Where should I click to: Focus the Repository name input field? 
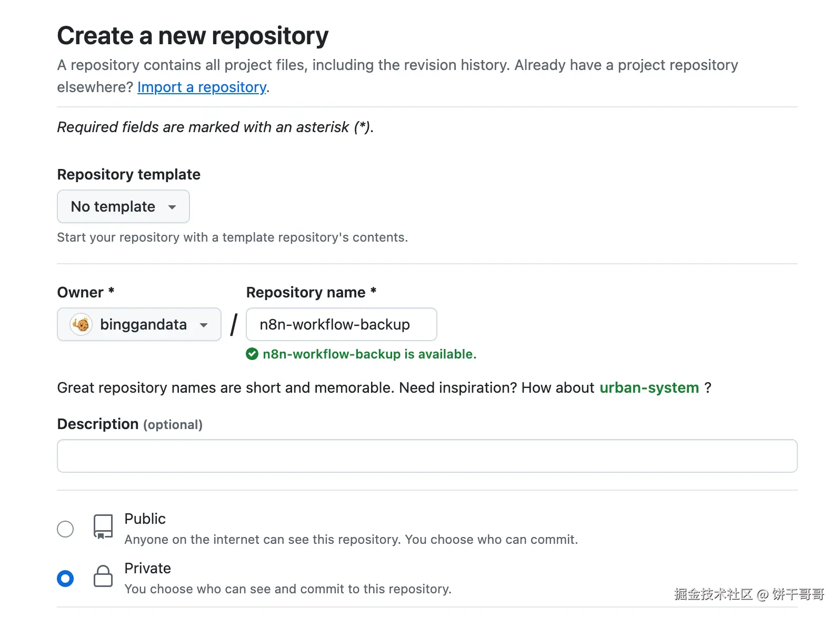[341, 324]
